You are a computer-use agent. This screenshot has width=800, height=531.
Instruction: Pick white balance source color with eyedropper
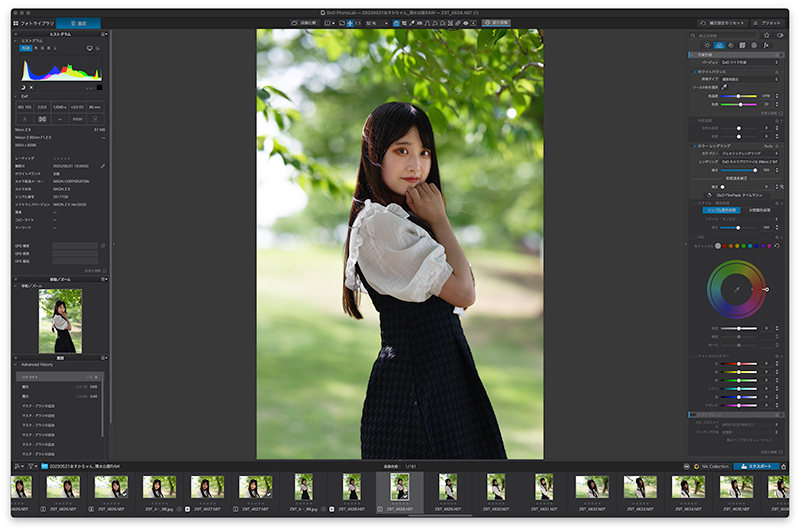point(724,87)
